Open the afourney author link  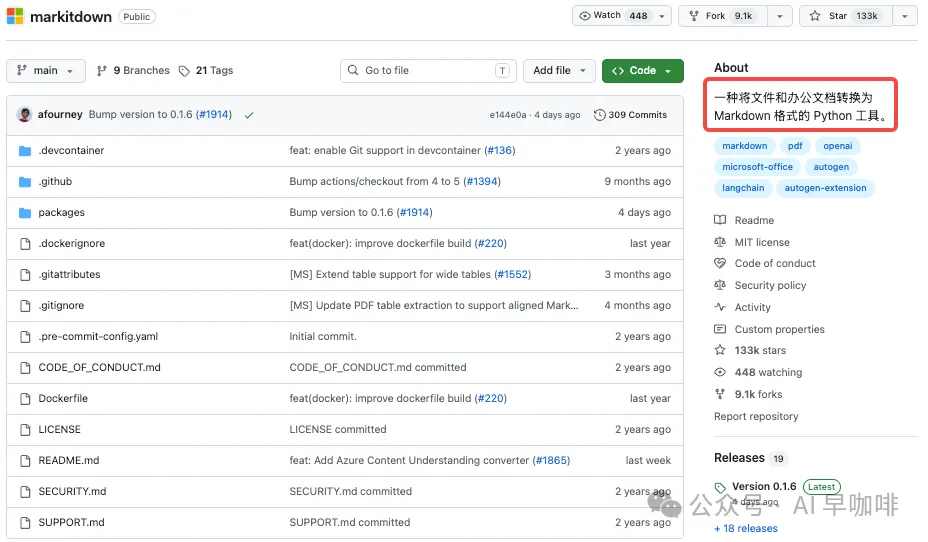(x=60, y=114)
